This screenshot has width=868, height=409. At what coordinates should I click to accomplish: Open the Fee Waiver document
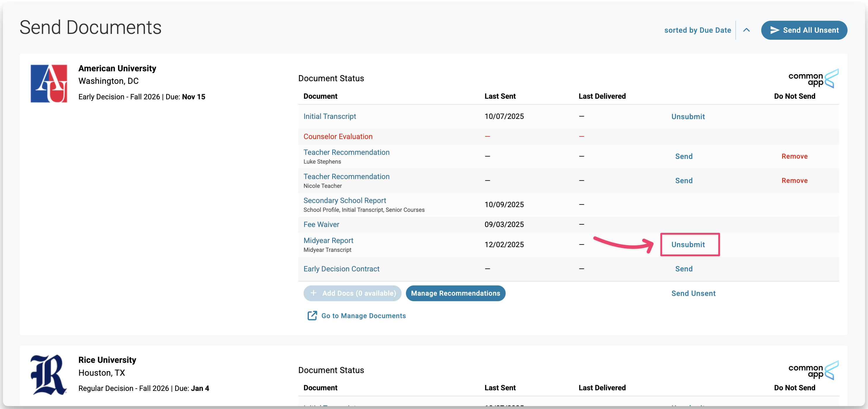click(321, 224)
